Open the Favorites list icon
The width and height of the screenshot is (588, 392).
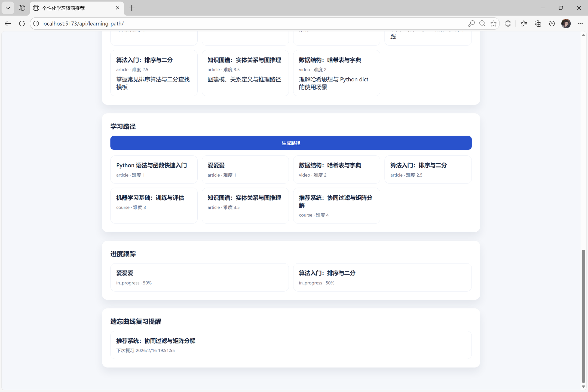523,23
